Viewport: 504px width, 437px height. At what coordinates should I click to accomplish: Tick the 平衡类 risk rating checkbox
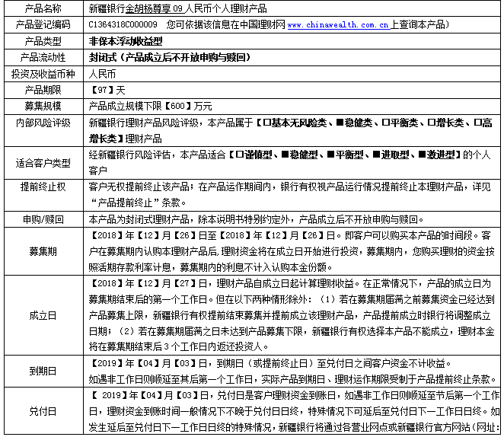coord(385,123)
